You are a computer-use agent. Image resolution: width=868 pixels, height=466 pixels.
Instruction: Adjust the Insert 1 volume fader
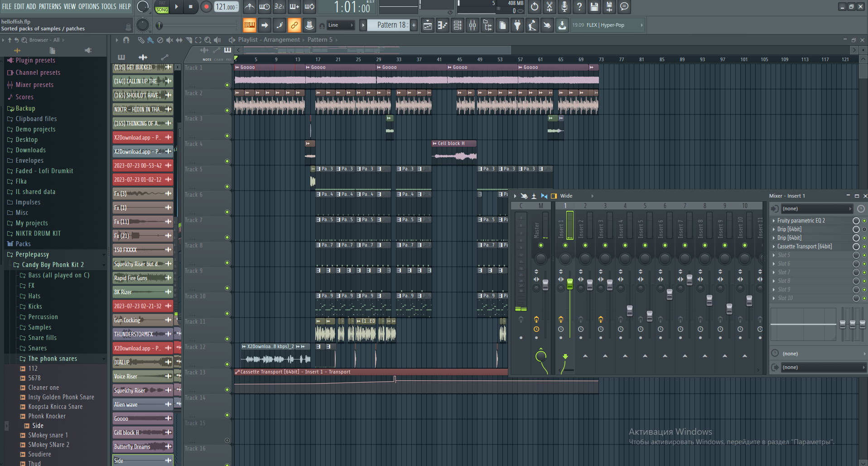pyautogui.click(x=570, y=284)
